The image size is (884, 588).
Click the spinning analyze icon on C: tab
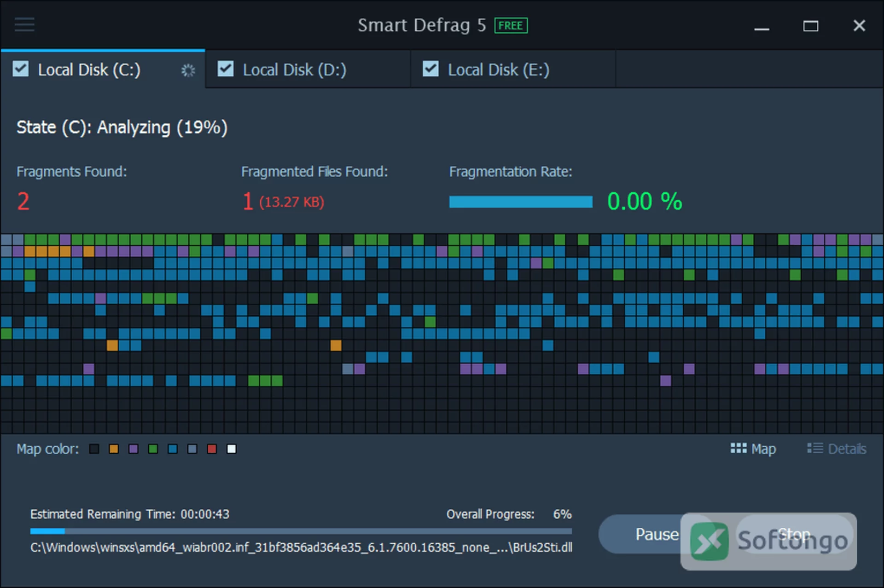click(188, 70)
